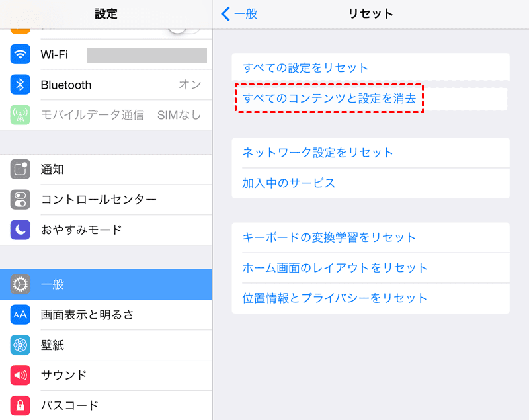This screenshot has height=420, width=529.
Task: Tap the display and brightness AA icon
Action: pos(20,315)
